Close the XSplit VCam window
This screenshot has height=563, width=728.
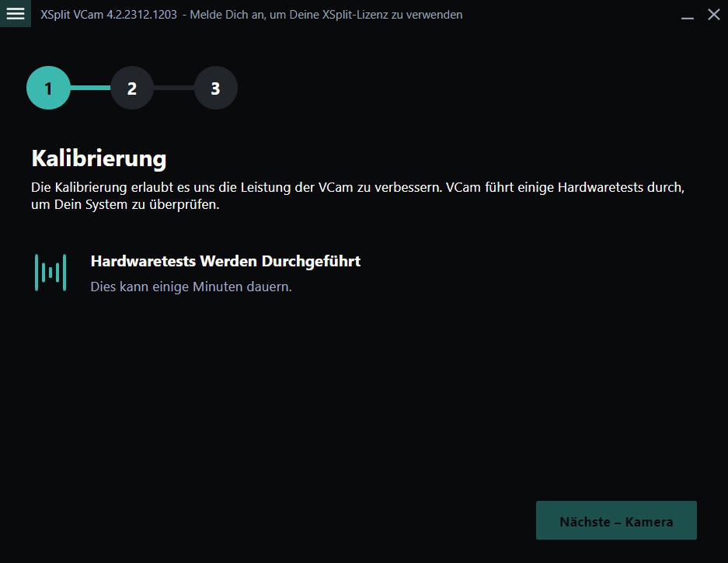point(713,15)
